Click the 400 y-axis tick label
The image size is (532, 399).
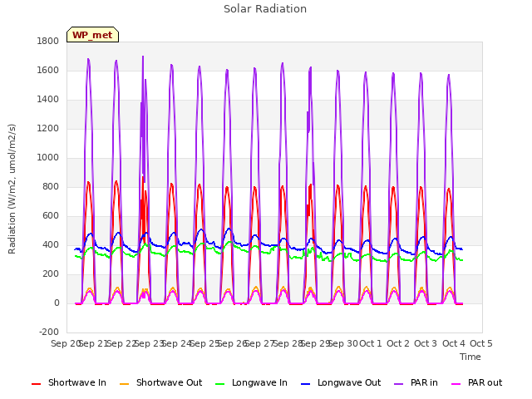[x=51, y=245]
